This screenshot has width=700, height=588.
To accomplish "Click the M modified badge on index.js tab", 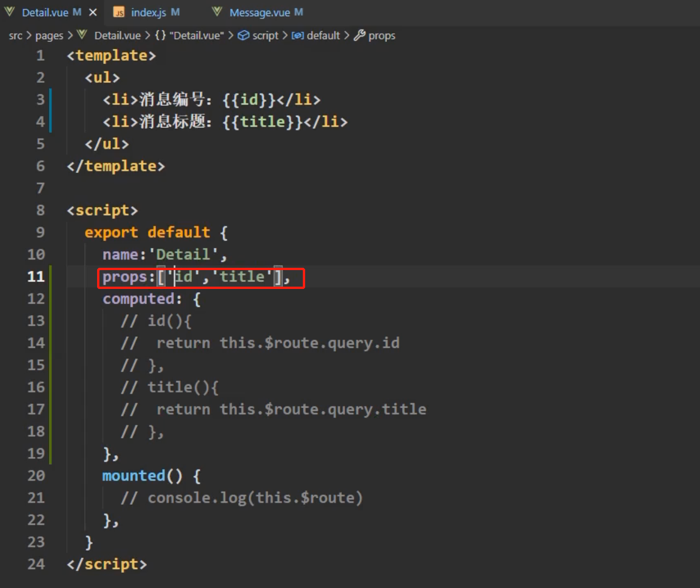I will (x=175, y=12).
